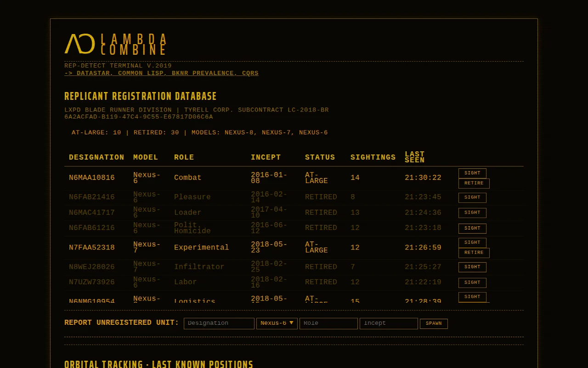
Task: Select designation N6MAC41717
Action: click(92, 213)
